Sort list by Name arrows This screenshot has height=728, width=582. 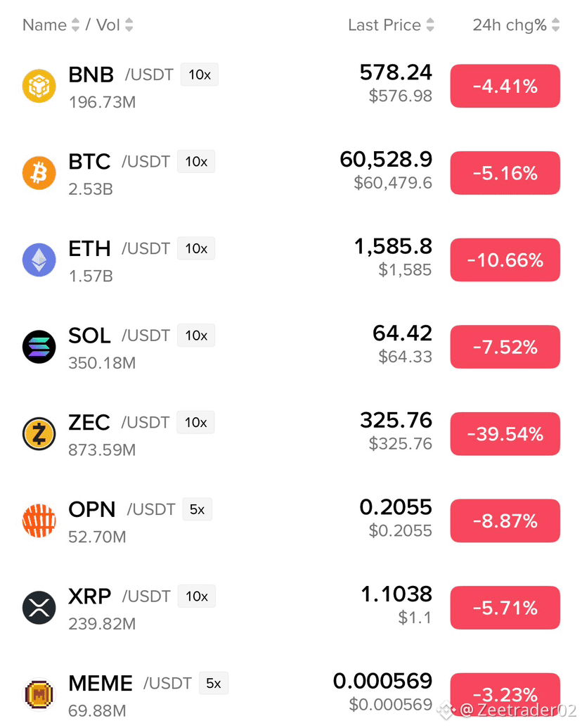point(75,25)
